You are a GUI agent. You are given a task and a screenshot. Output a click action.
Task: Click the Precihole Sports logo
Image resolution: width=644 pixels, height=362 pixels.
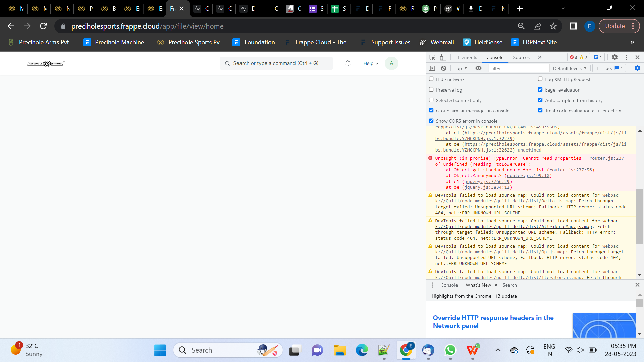[x=46, y=63]
